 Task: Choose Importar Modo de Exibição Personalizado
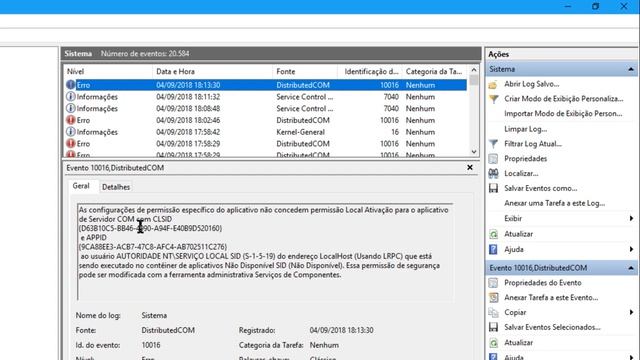(x=563, y=114)
